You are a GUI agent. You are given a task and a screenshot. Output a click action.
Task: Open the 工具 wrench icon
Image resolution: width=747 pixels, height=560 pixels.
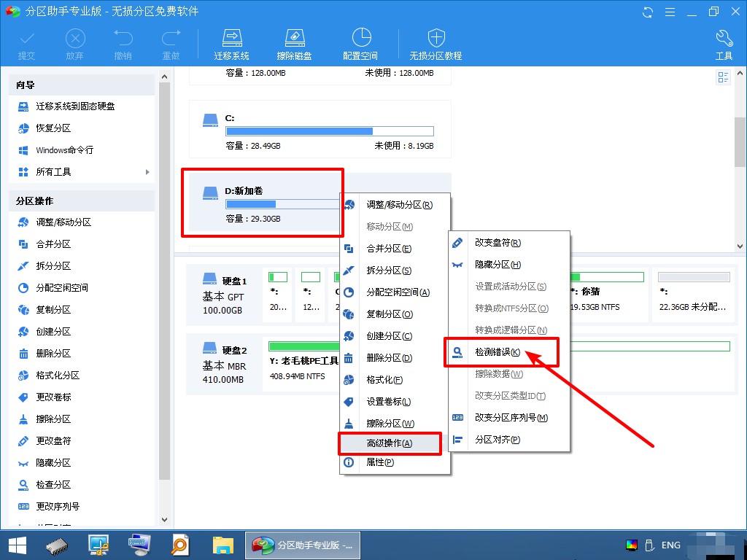point(724,38)
